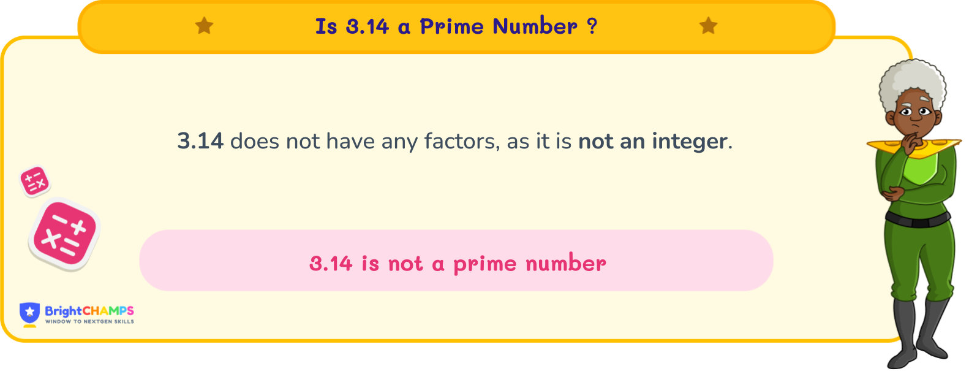This screenshot has height=371, width=980.
Task: Open the BrightCHAMPS brand name link
Action: tap(89, 310)
